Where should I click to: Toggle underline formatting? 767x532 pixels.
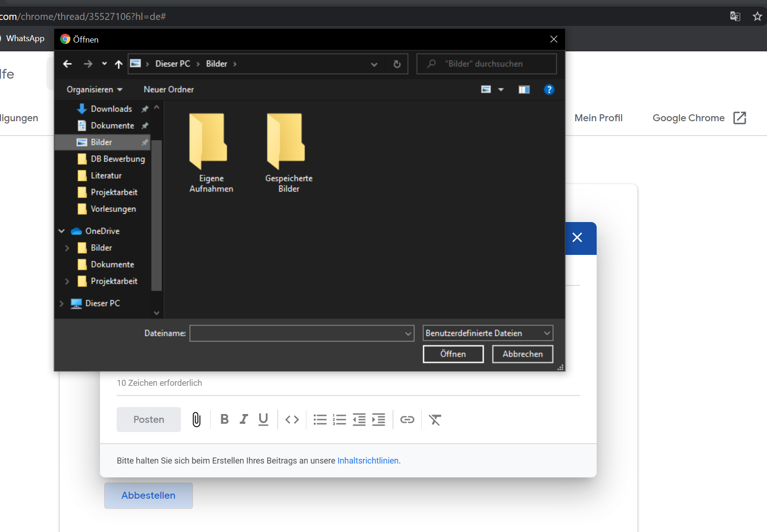(263, 419)
